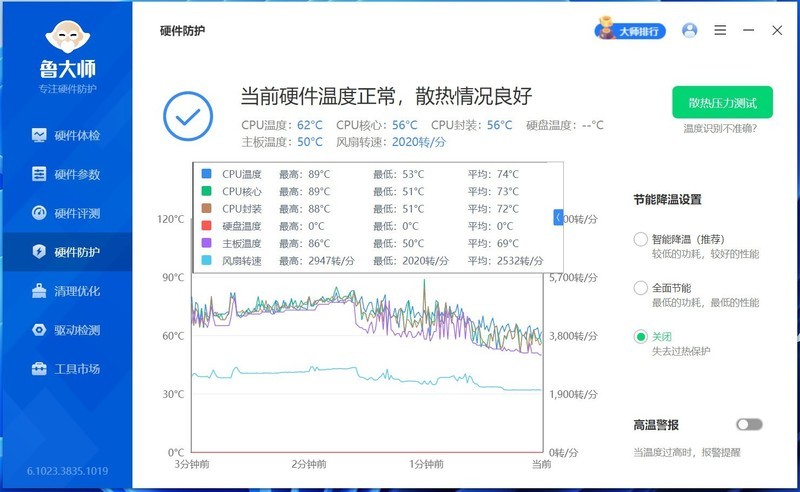Click the CPU温度: 62°C reading

coord(282,125)
